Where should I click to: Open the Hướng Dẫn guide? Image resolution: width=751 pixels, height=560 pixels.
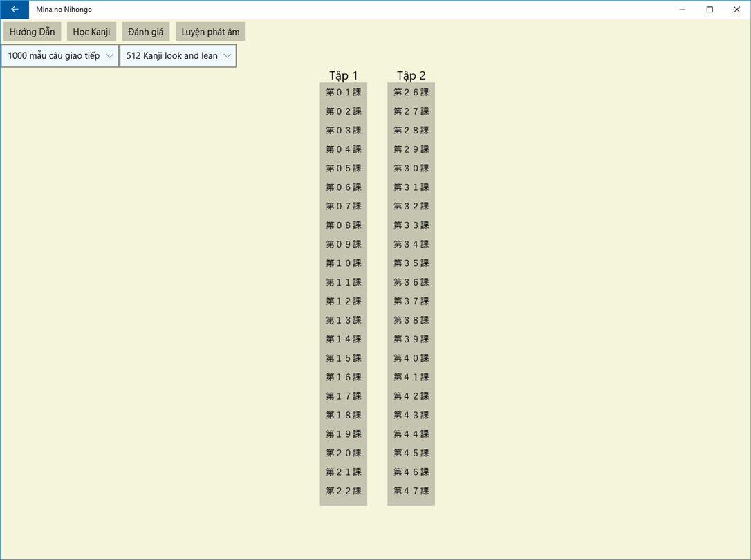pyautogui.click(x=32, y=32)
